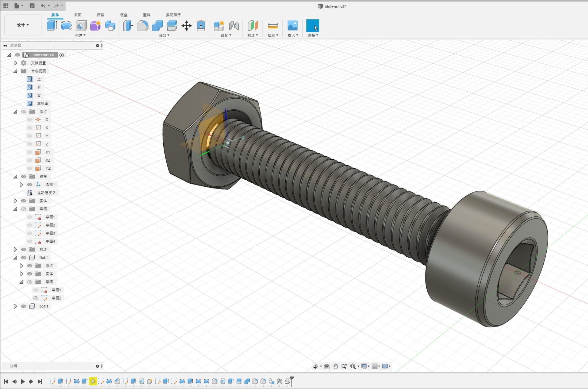The image size is (588, 389).
Task: Click the Measure tool icon
Action: (x=272, y=26)
